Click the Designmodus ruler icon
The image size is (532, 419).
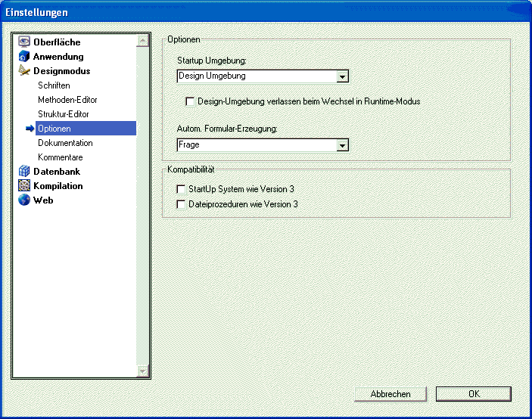point(23,71)
